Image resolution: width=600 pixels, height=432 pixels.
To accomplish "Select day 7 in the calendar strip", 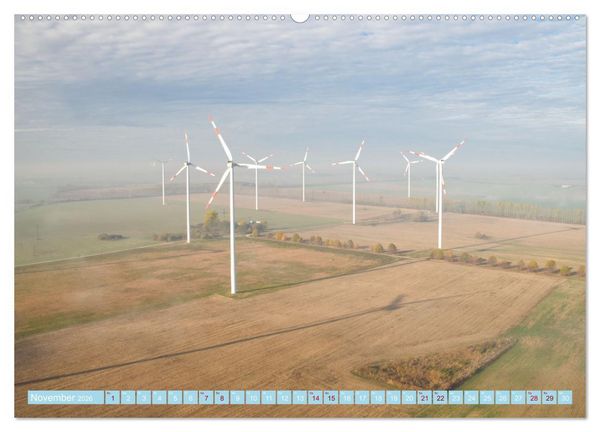I will pos(206,397).
